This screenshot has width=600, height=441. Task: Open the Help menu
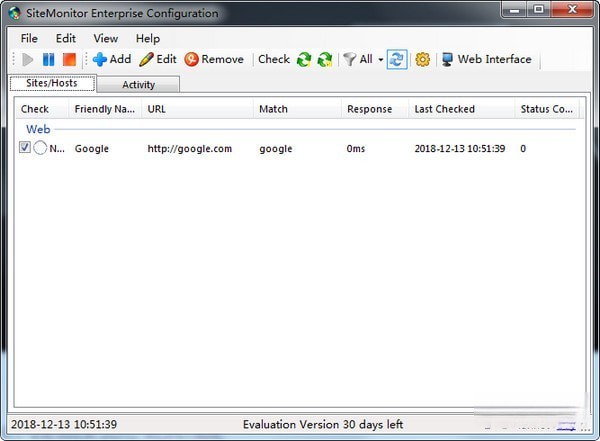click(x=148, y=39)
